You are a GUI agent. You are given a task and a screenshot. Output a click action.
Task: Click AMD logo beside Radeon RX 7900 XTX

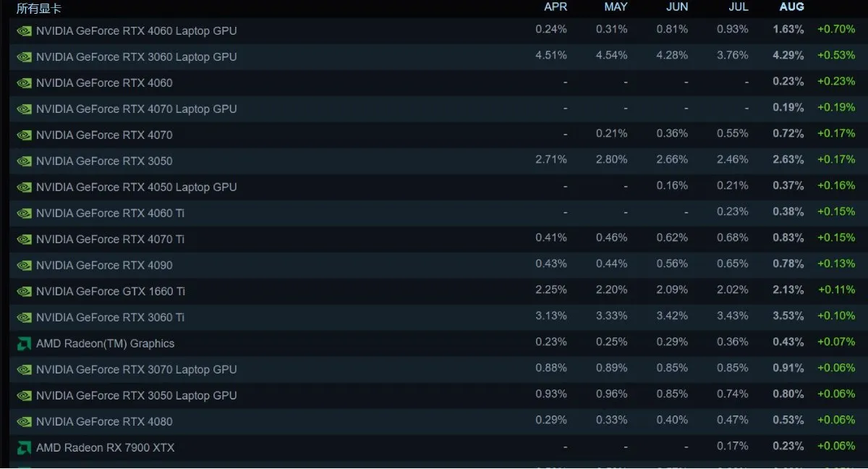coord(24,448)
